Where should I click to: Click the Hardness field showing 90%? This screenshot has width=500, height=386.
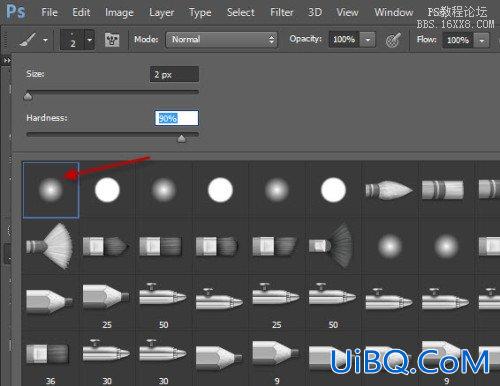point(177,118)
